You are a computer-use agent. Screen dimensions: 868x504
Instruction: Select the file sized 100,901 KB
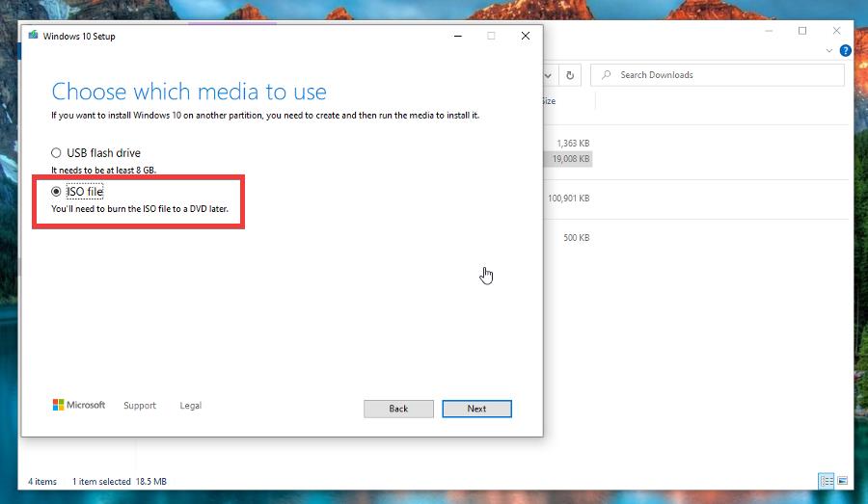(568, 199)
